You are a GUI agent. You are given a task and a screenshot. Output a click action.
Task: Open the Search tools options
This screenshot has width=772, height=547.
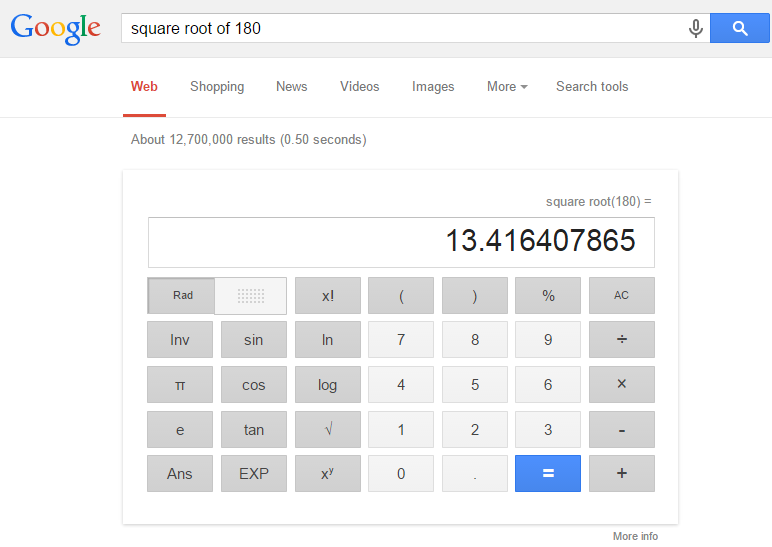pyautogui.click(x=592, y=87)
